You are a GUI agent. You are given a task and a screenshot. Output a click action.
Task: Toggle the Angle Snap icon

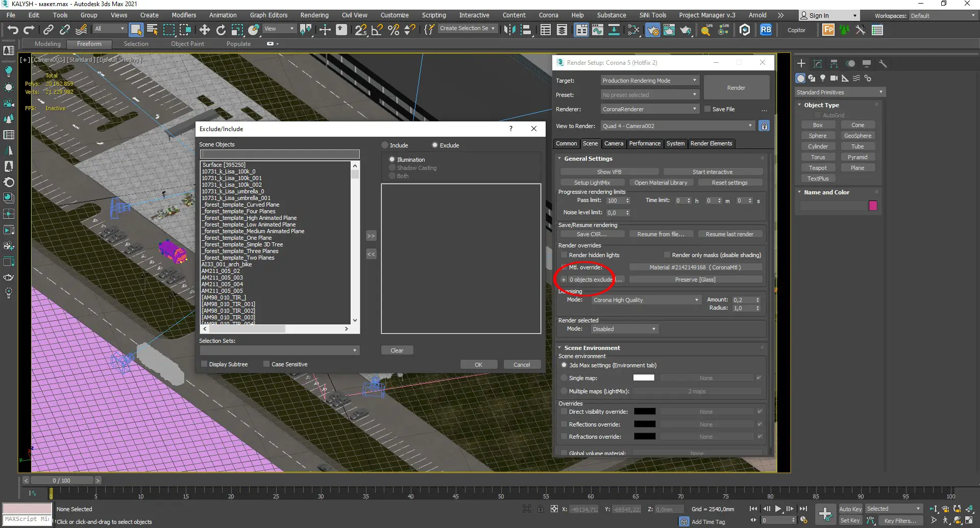click(377, 30)
